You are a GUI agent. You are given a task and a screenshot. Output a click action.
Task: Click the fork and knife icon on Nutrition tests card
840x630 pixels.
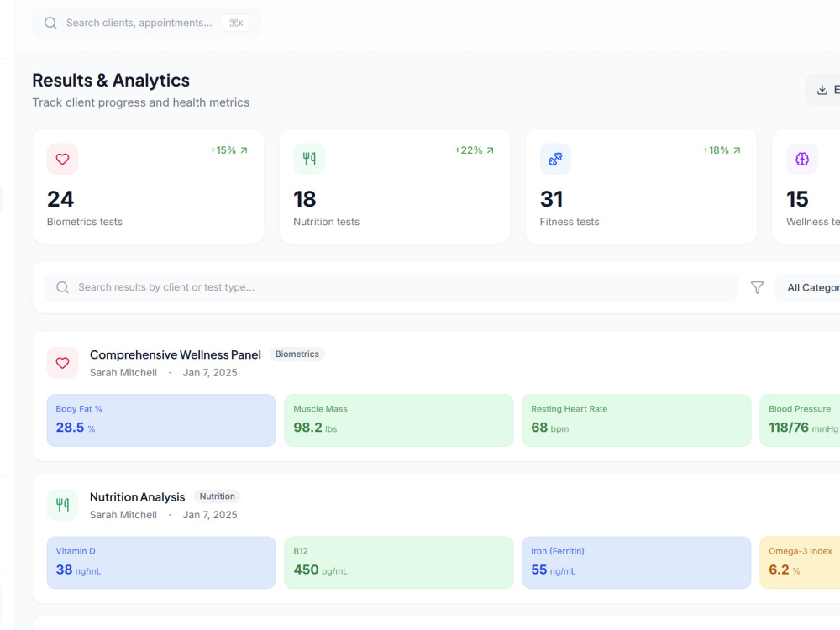pos(309,159)
